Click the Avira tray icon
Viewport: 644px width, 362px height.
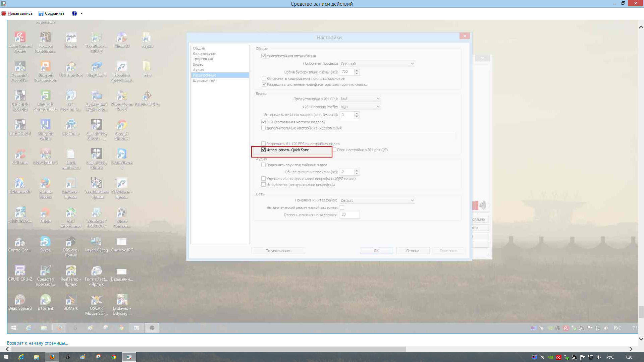pyautogui.click(x=558, y=357)
